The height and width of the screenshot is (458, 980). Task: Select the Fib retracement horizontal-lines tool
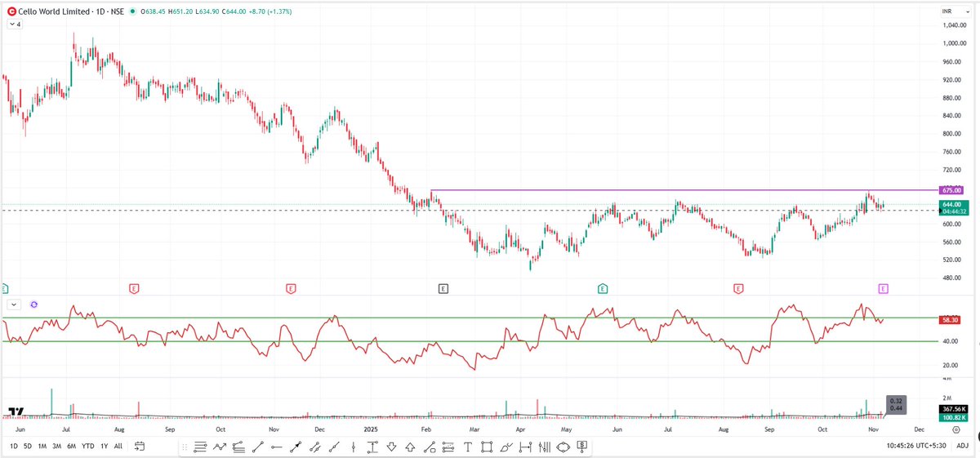(x=200, y=447)
